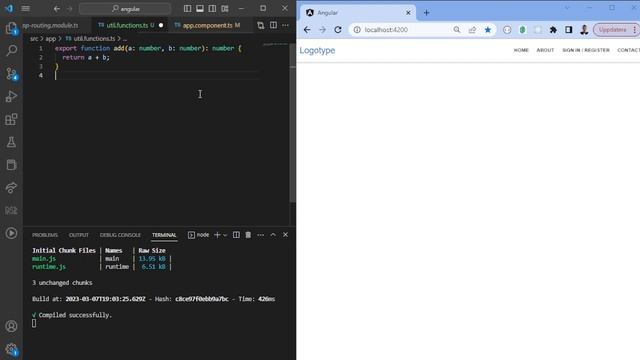Click the editor vertical scrollbar
Image resolution: width=640 pixels, height=360 pixels.
293,122
